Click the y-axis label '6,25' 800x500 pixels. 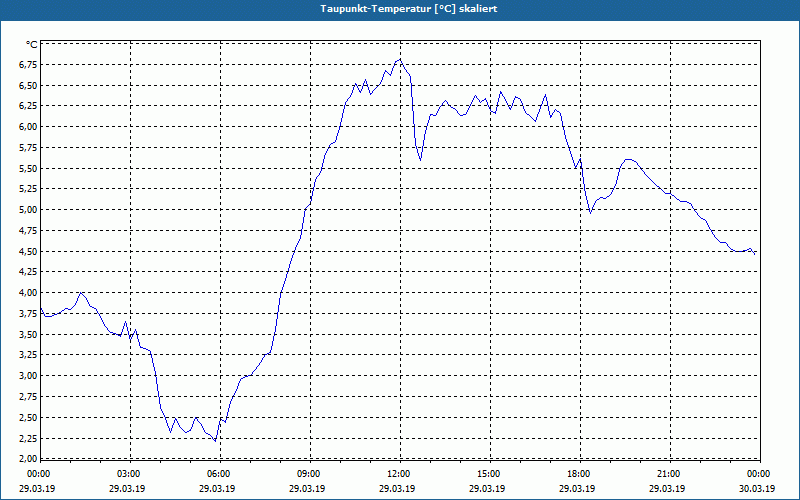click(x=29, y=106)
